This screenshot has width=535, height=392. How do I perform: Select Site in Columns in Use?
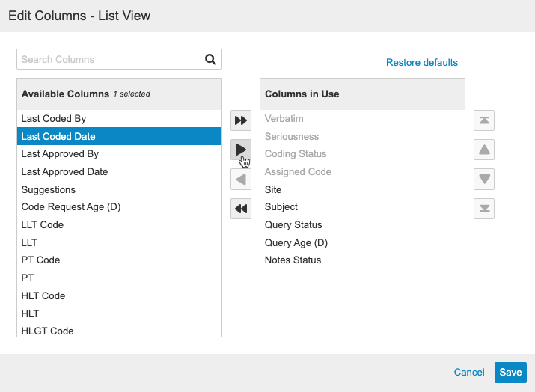[x=273, y=190]
